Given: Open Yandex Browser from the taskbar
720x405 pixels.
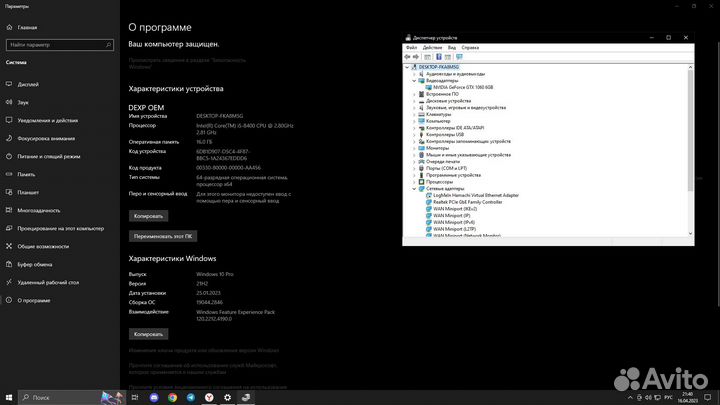Looking at the screenshot, I should [209, 398].
